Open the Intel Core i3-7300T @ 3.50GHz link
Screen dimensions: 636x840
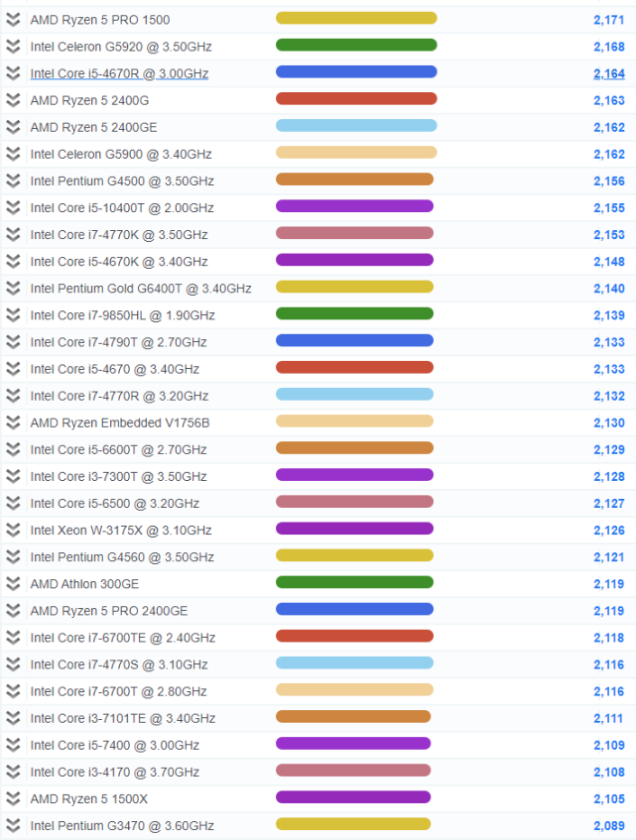coord(118,476)
